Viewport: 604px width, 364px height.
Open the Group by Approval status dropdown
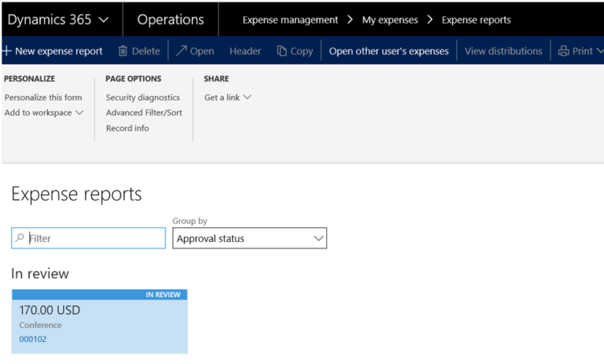pos(318,238)
